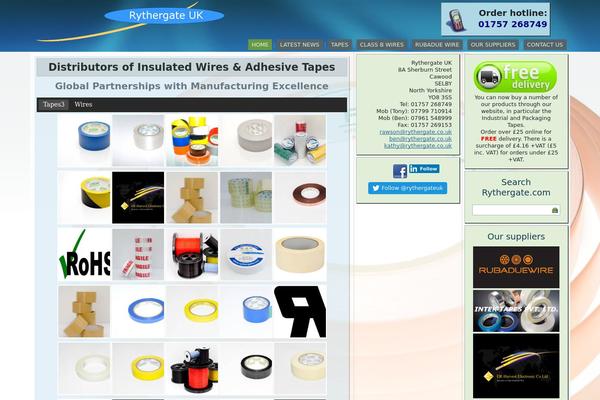Open the Facebook icon link
The height and width of the screenshot is (400, 600).
tap(400, 171)
